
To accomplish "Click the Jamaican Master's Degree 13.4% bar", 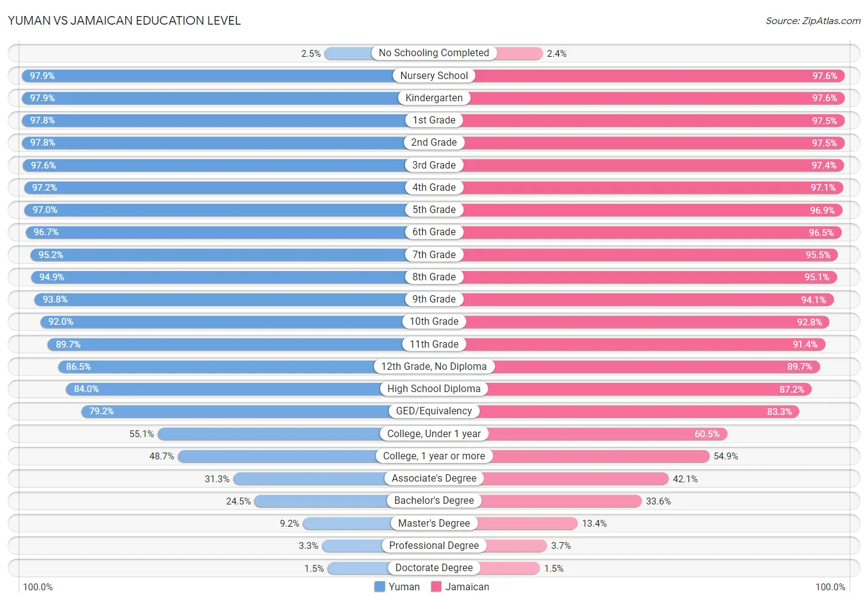I will (x=528, y=524).
